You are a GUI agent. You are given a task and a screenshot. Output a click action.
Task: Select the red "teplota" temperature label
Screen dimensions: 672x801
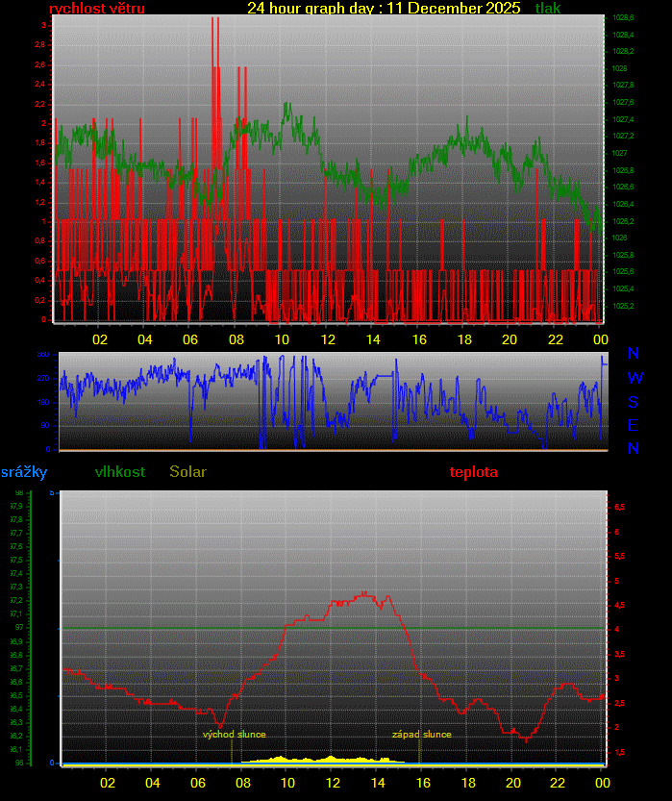[x=474, y=472]
